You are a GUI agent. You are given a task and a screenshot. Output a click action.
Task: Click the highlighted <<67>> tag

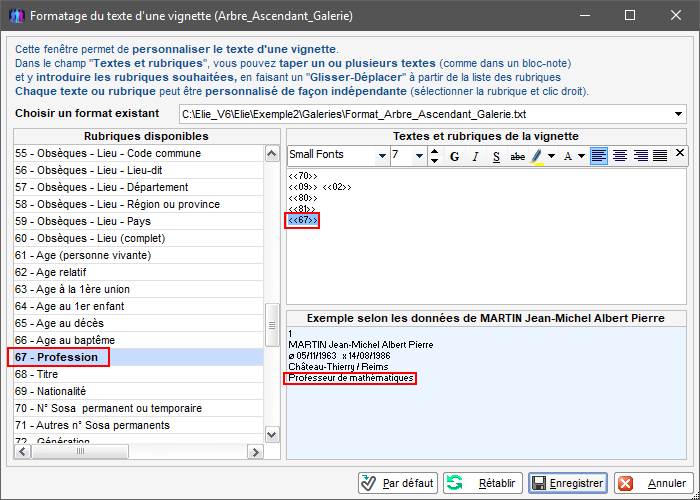pyautogui.click(x=303, y=220)
